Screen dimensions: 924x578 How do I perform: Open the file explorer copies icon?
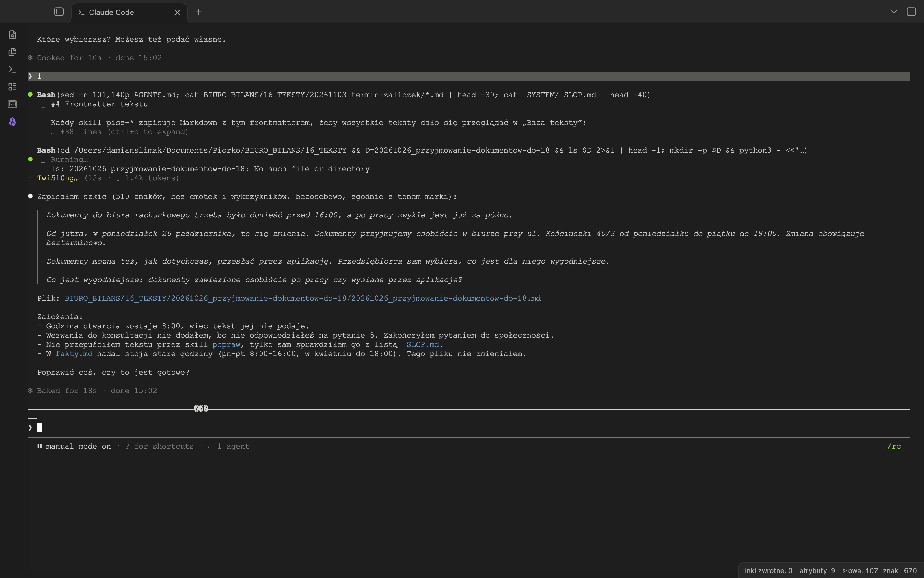pos(12,52)
